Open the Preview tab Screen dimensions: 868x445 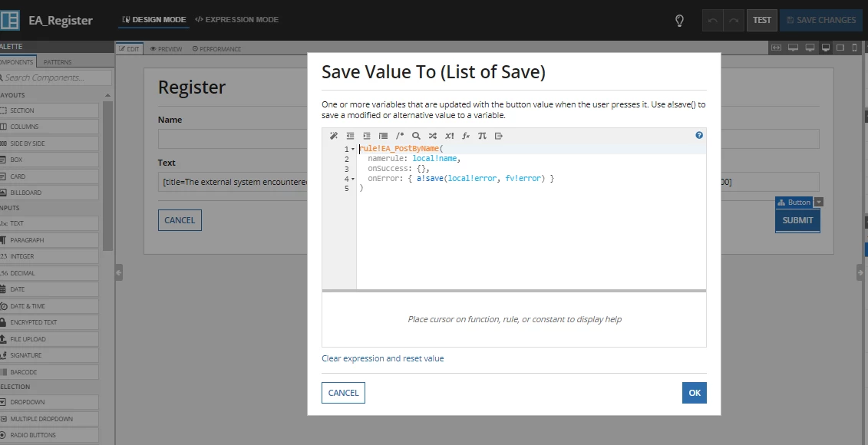(x=166, y=48)
